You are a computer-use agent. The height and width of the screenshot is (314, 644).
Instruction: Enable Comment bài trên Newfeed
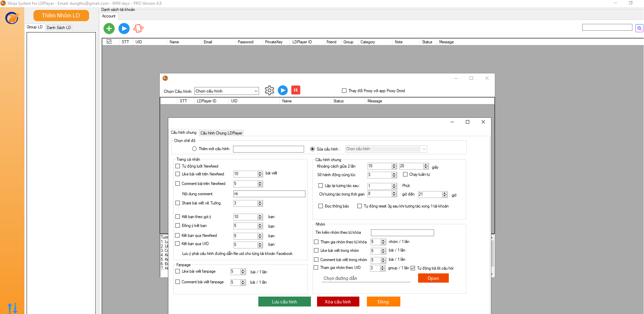tap(177, 184)
